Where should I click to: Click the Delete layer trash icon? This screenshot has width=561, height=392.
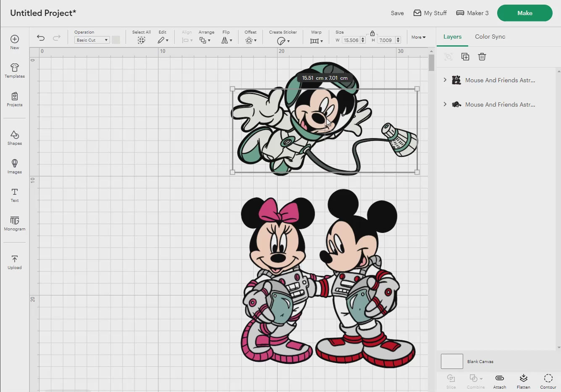click(482, 57)
